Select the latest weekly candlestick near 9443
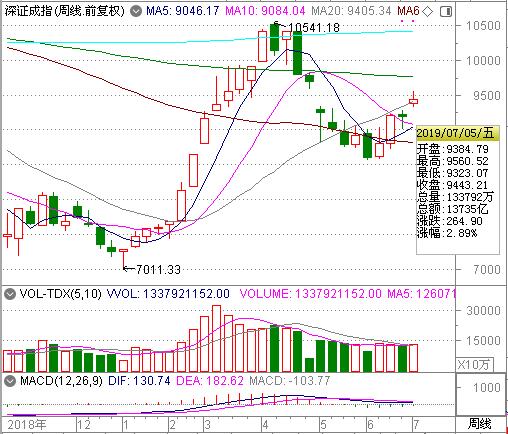508x434 pixels. (414, 101)
